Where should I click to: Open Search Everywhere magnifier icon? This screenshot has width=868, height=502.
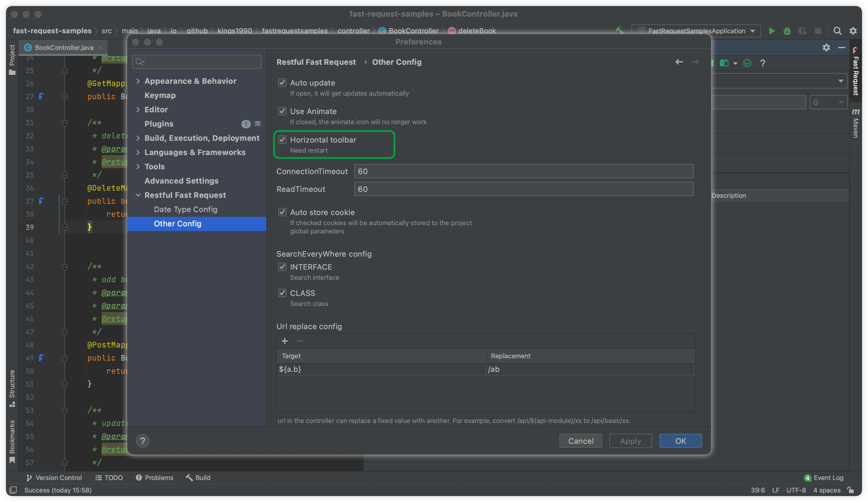837,31
